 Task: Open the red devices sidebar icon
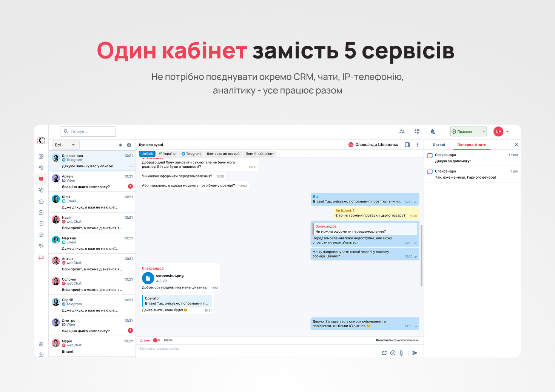click(x=41, y=257)
